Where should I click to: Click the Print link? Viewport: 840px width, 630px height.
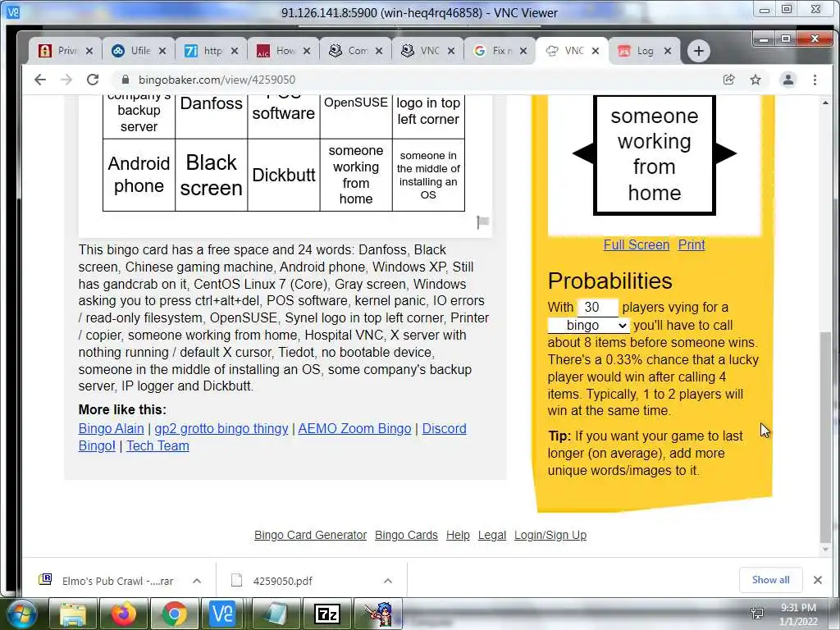[692, 244]
